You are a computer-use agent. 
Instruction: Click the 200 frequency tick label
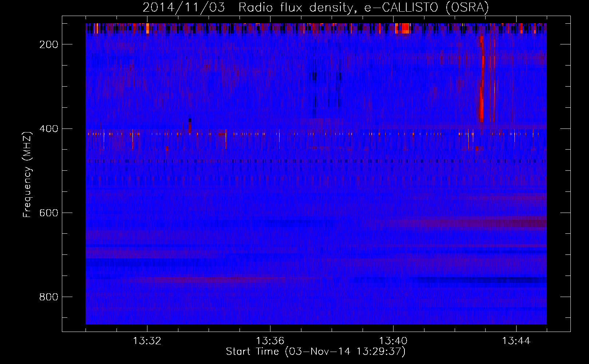(49, 44)
